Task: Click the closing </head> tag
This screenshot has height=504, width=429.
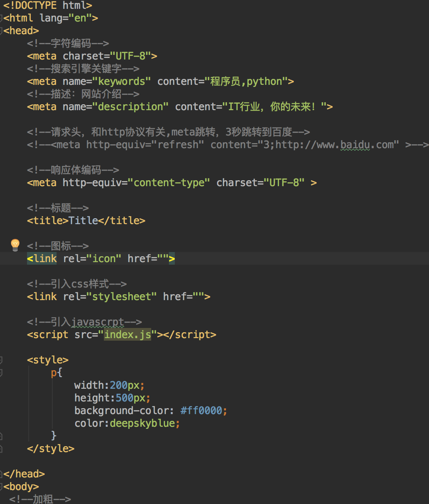Action: (24, 474)
